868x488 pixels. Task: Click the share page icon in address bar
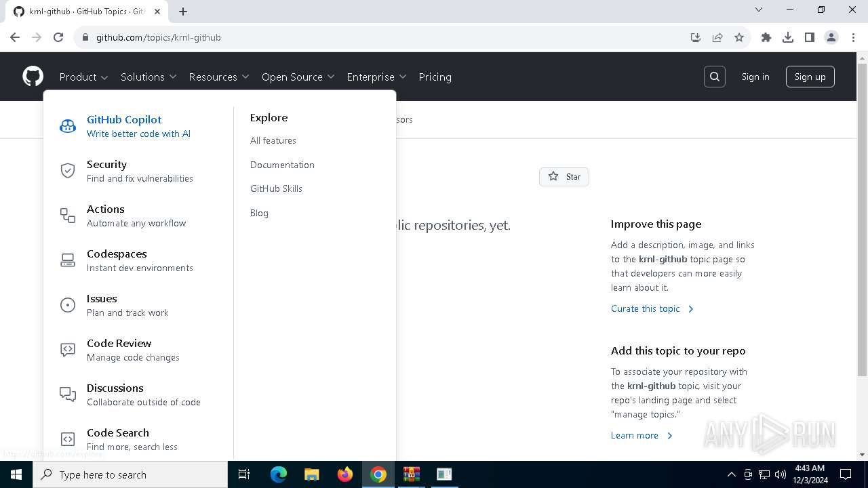[717, 37]
